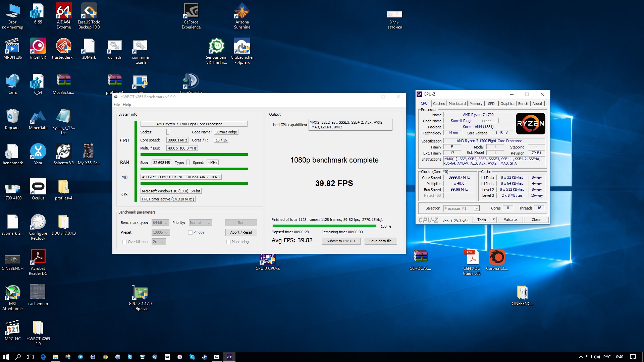Click Submit to HWBOT button
This screenshot has height=362, width=644.
pyautogui.click(x=341, y=241)
